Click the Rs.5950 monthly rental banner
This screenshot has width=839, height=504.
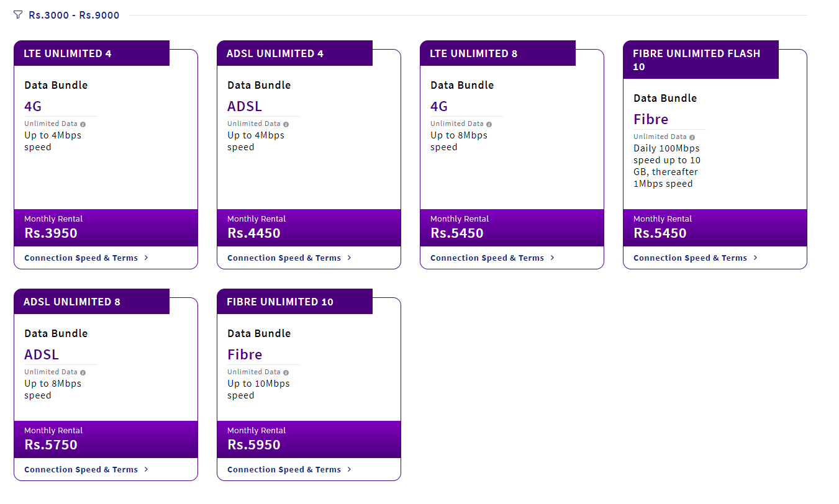click(309, 439)
